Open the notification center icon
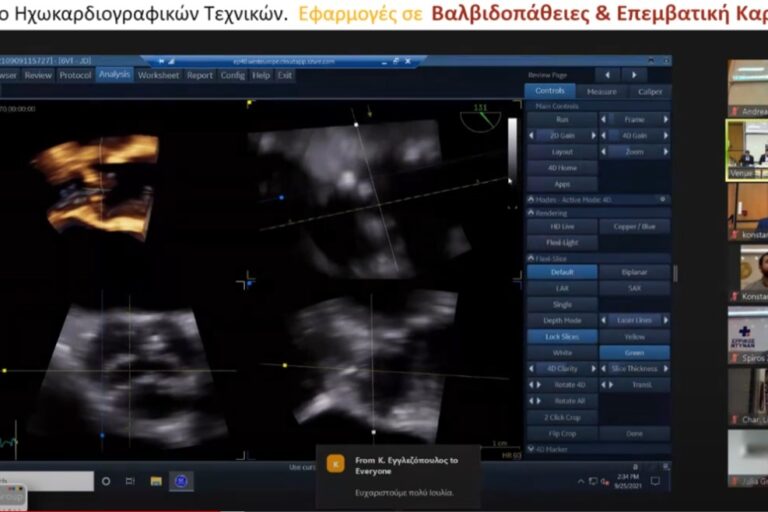 655,481
